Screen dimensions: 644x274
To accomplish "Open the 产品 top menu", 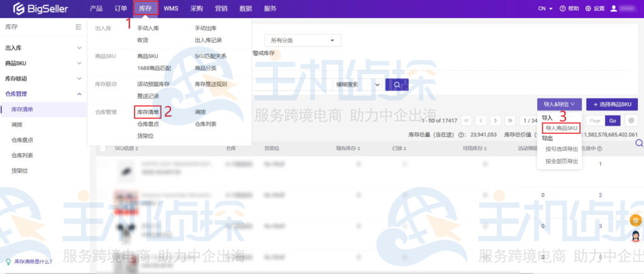I will coord(96,8).
